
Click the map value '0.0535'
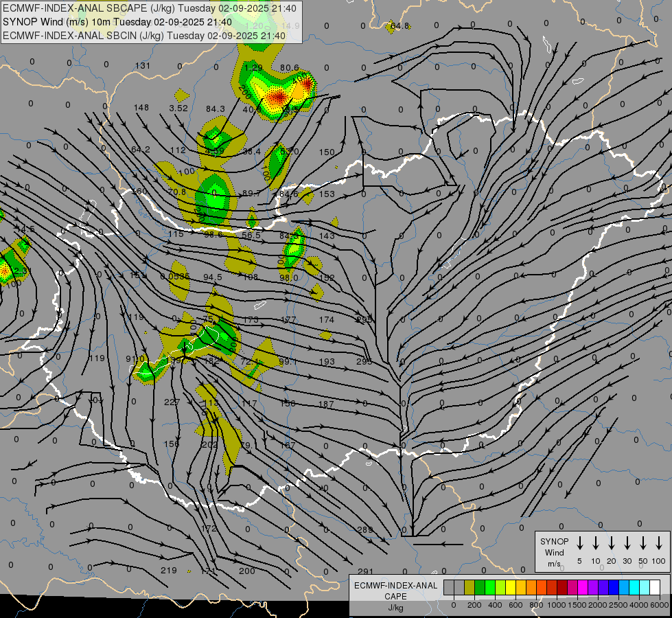point(175,277)
